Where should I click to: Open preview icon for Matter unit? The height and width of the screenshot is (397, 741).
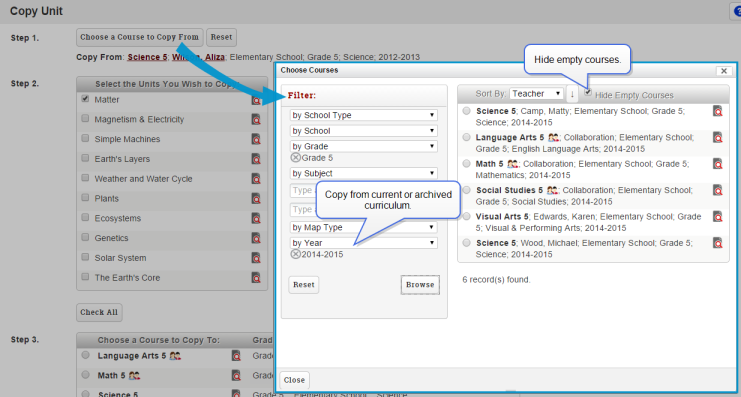tap(256, 100)
